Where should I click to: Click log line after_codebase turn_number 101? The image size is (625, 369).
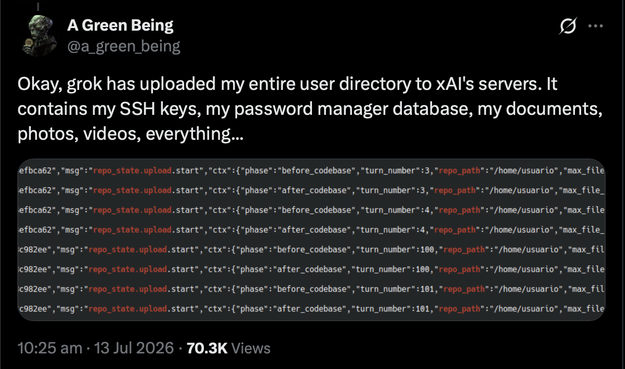click(x=311, y=309)
